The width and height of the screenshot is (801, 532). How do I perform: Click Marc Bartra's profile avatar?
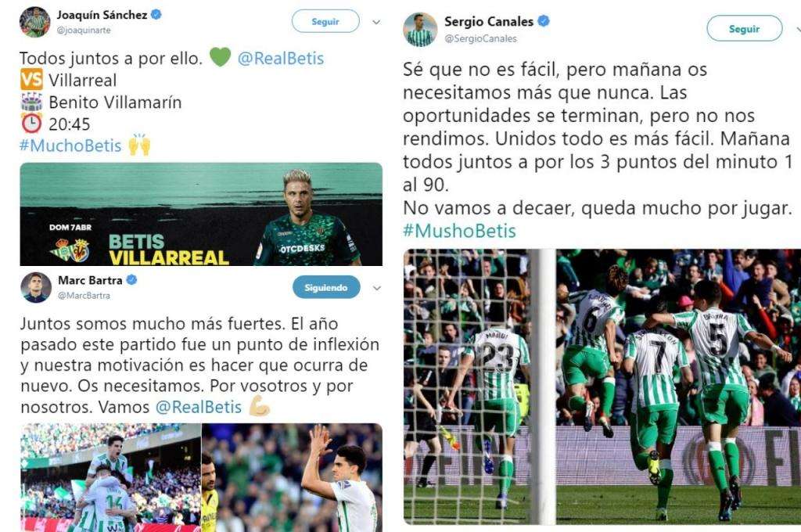(36, 287)
